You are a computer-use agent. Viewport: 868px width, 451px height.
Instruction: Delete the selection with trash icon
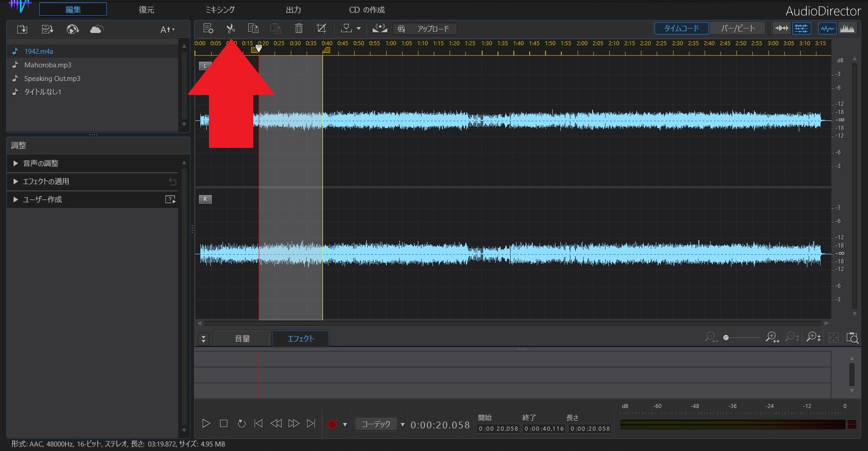[x=299, y=28]
